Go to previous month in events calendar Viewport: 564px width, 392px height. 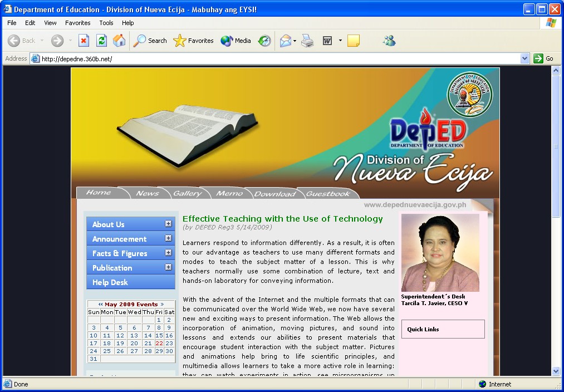coord(101,304)
